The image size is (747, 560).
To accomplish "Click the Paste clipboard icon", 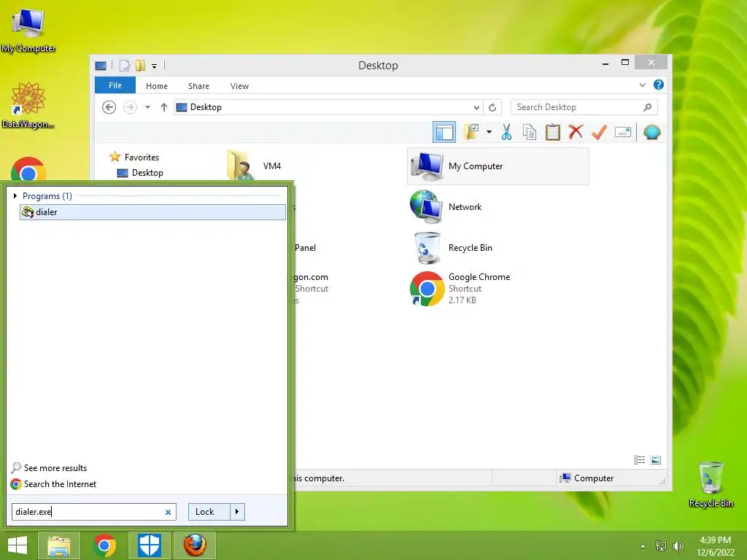I will pos(553,132).
